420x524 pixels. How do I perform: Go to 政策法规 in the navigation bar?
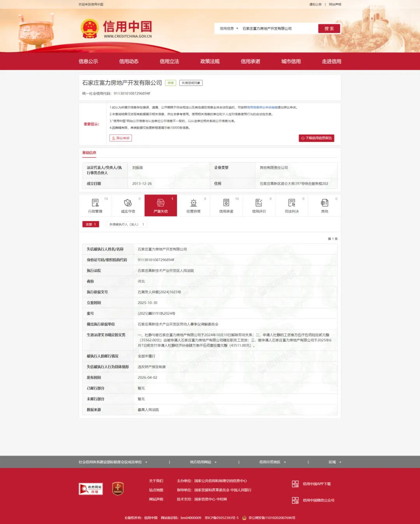pos(210,61)
